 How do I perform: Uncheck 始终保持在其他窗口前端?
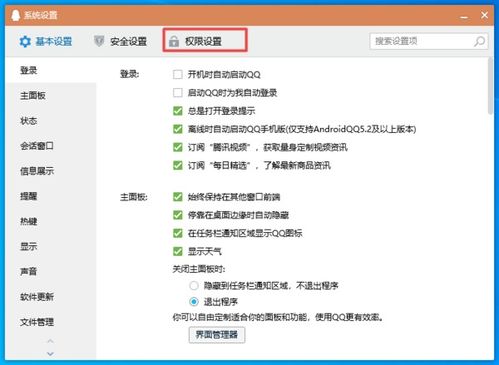(x=178, y=197)
